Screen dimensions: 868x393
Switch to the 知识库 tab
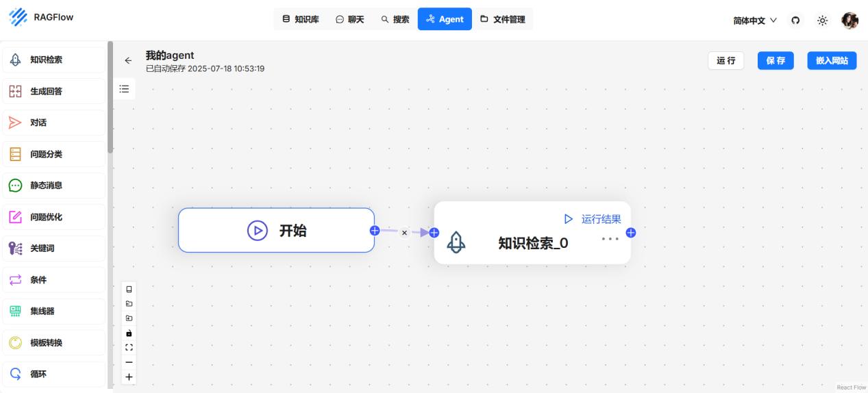click(x=301, y=19)
